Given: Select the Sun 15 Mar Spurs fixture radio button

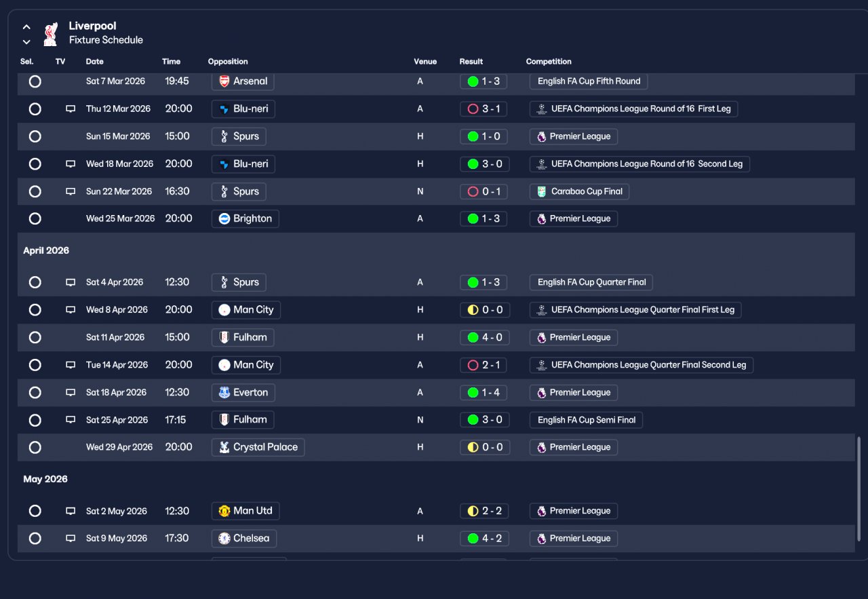Looking at the screenshot, I should point(35,136).
